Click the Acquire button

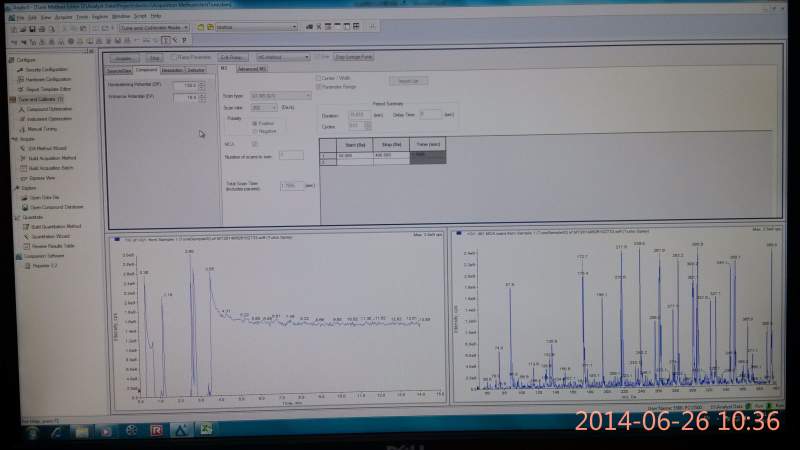(123, 59)
